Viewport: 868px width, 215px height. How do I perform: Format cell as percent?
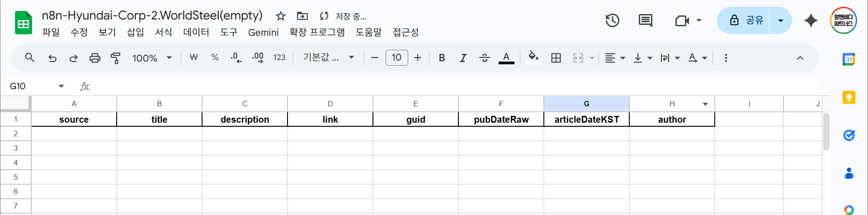coord(215,57)
